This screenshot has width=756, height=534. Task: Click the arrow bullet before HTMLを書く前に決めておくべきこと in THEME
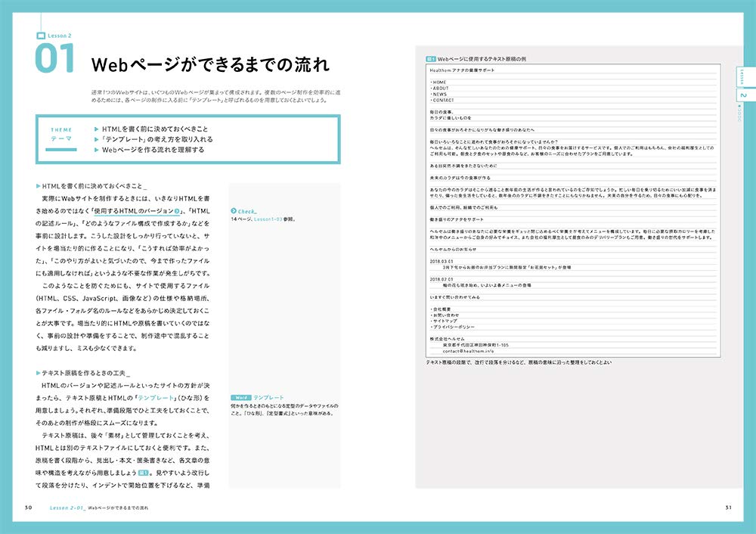(97, 129)
